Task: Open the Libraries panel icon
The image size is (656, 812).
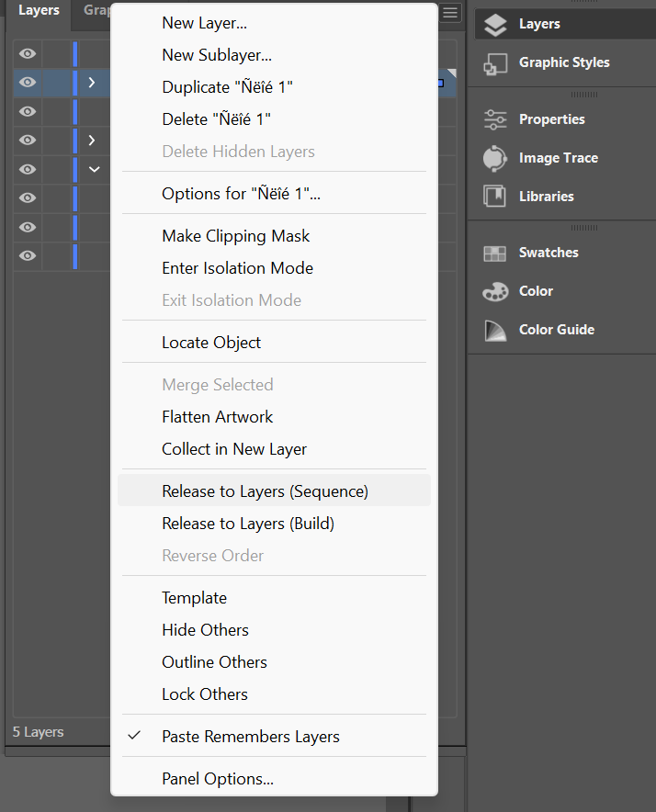Action: pyautogui.click(x=495, y=197)
